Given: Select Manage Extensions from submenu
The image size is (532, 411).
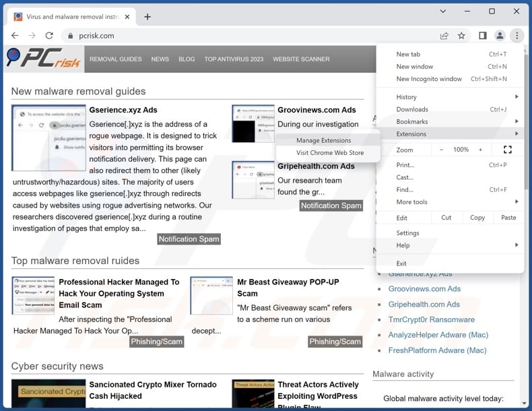Looking at the screenshot, I should [x=323, y=140].
